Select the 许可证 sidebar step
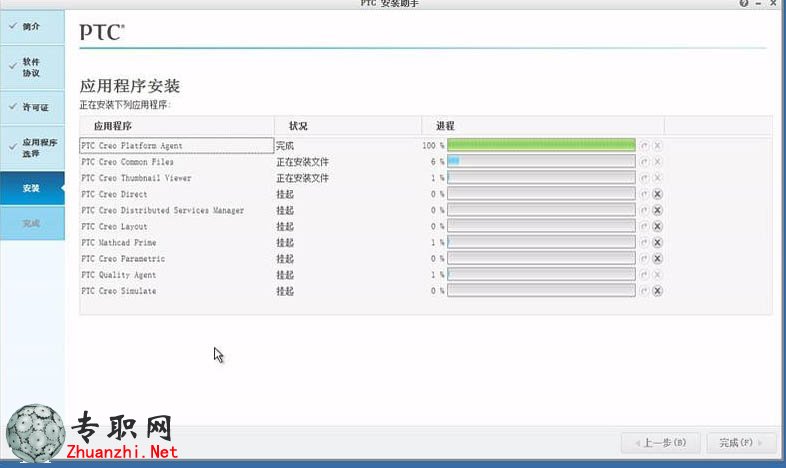This screenshot has height=468, width=786. click(x=32, y=107)
